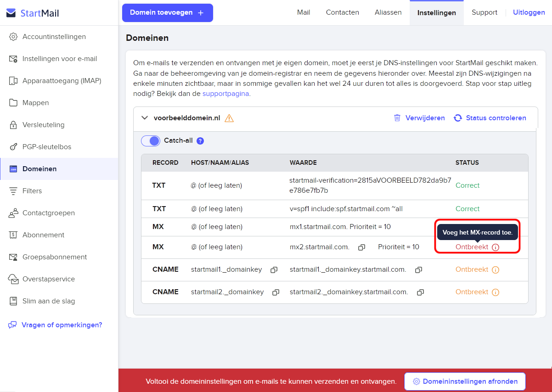
Task: Copy the startmail2._domainkey host name
Action: [276, 292]
